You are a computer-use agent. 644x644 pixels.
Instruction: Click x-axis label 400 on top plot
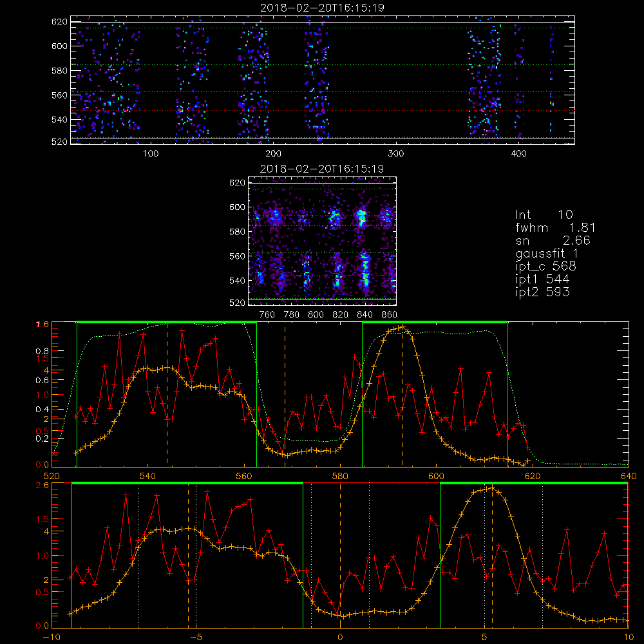tap(518, 154)
